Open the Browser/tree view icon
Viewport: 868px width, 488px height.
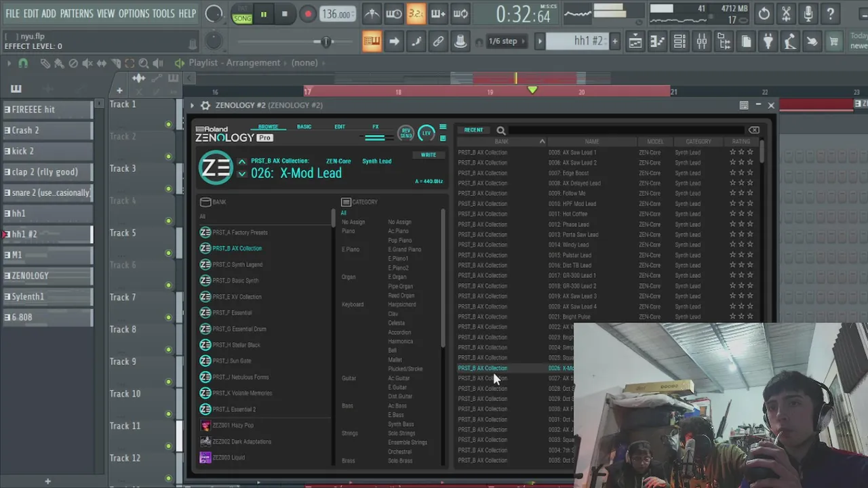724,42
